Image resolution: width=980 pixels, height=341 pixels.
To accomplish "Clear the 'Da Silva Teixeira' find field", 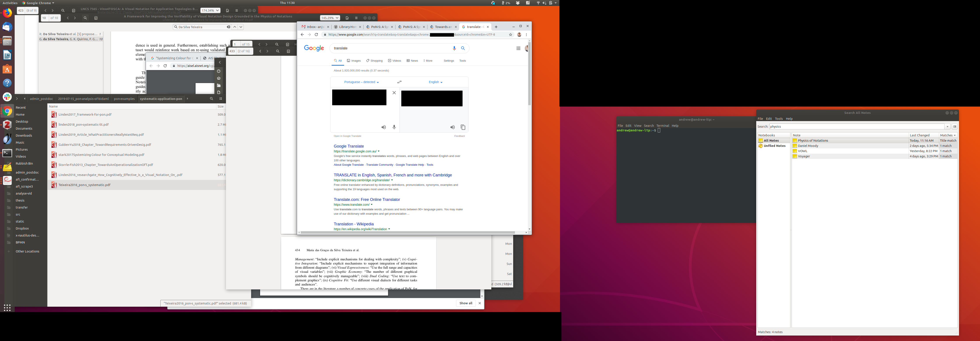I will tap(228, 27).
